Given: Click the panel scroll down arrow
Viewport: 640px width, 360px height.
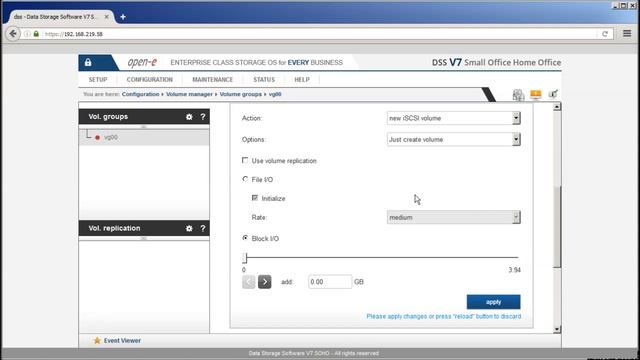Looking at the screenshot, I should pos(557,329).
